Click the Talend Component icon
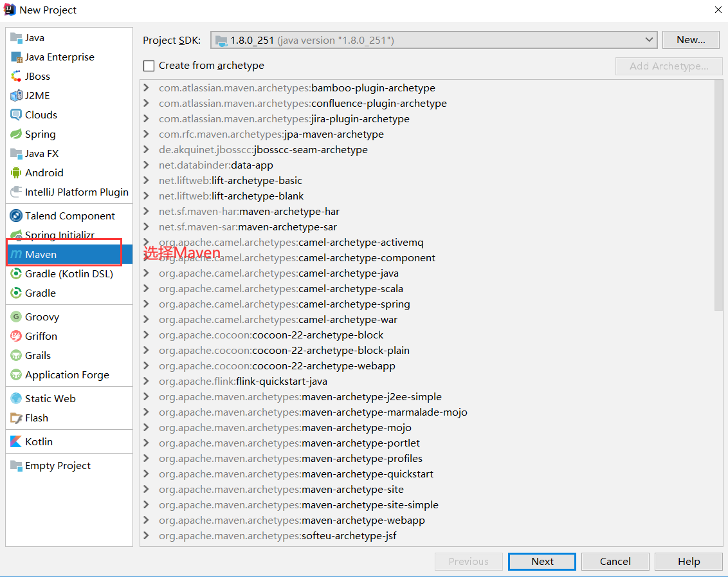The image size is (728, 581). [16, 216]
